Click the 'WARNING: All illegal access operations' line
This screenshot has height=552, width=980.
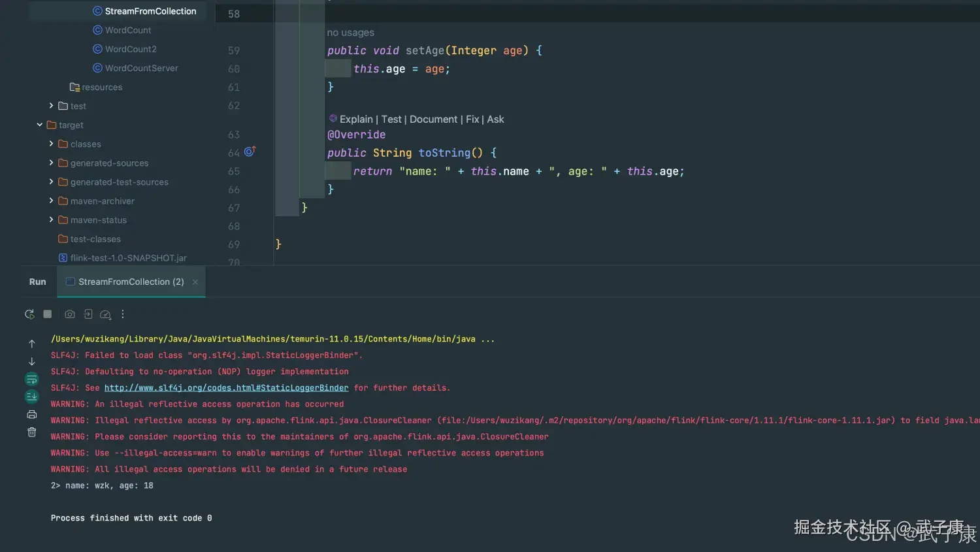point(229,470)
